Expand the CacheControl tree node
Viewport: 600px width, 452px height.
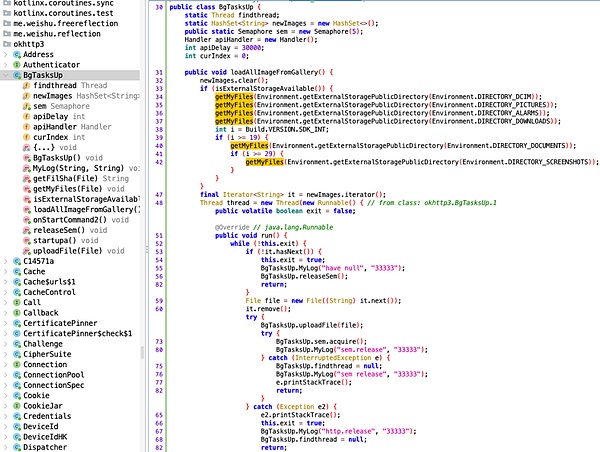(5, 291)
